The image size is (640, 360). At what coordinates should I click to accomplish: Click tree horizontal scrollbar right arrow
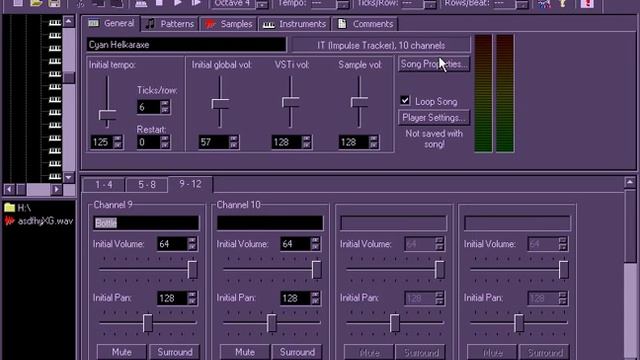56,189
